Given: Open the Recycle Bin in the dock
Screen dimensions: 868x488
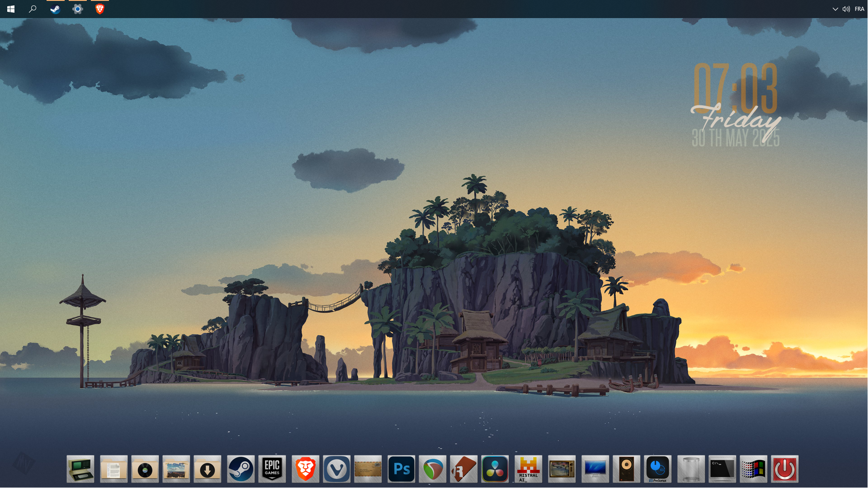Looking at the screenshot, I should pos(691,469).
